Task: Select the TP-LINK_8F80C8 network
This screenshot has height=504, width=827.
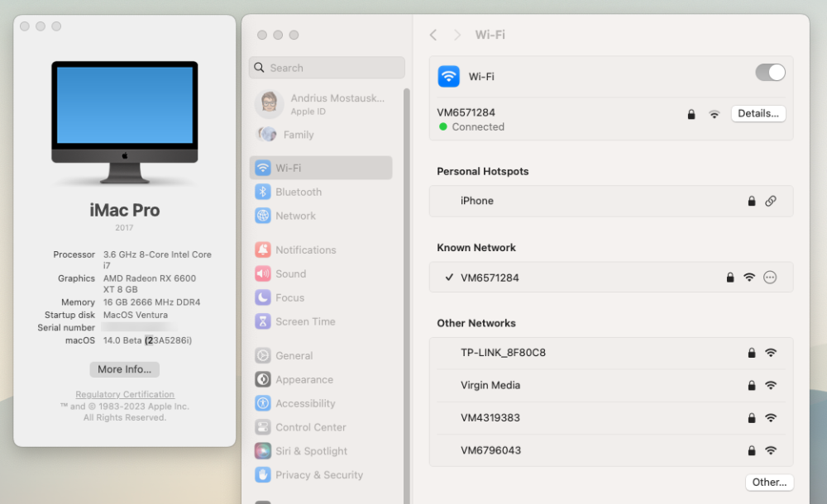Action: click(x=611, y=353)
